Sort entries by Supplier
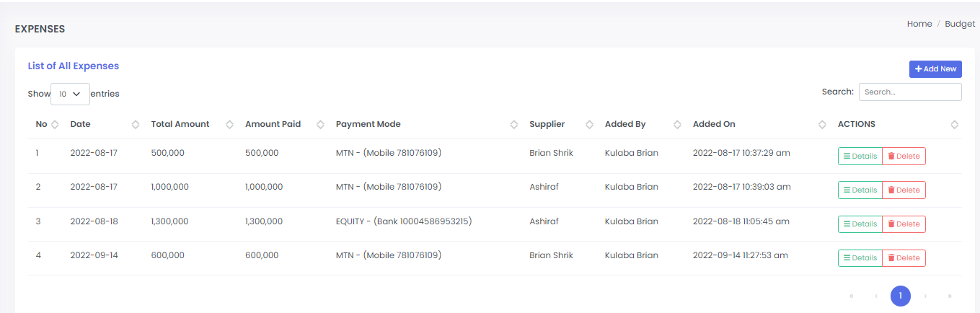The width and height of the screenshot is (980, 313). pyautogui.click(x=589, y=125)
